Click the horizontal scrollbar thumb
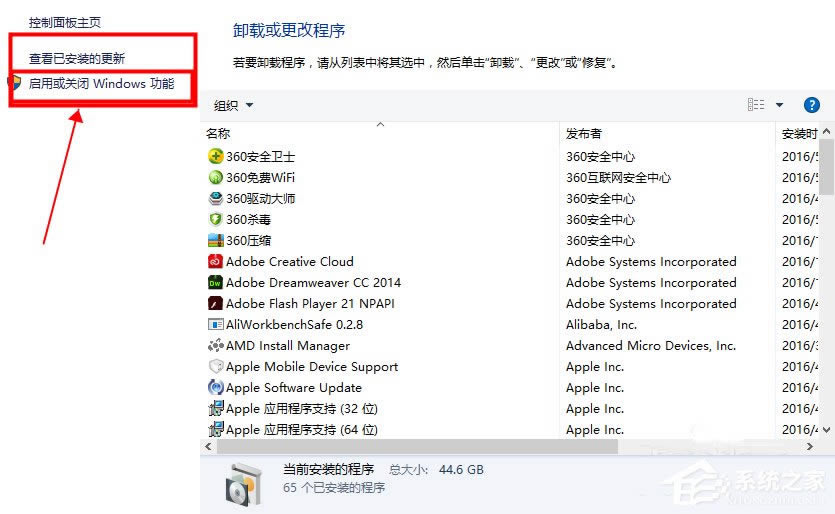 click(x=417, y=446)
